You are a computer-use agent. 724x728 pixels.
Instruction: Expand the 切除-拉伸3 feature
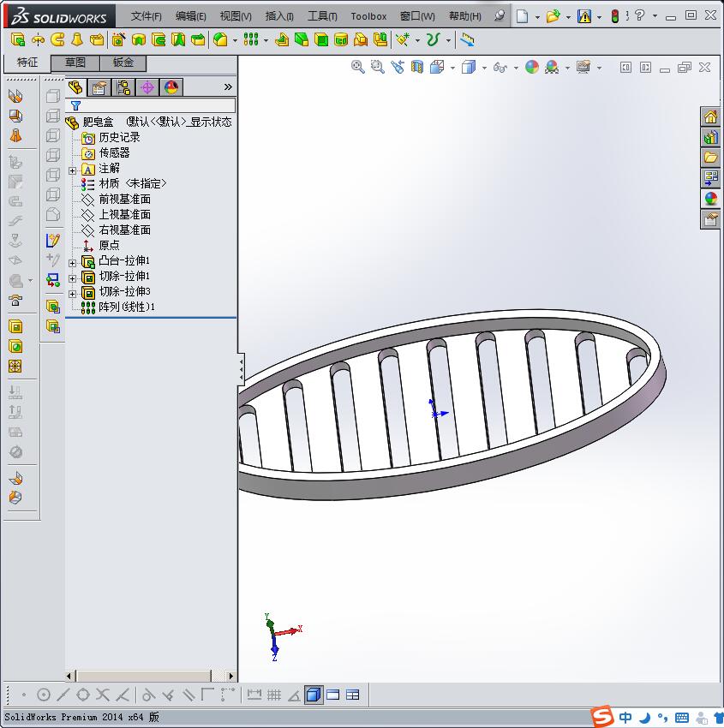click(73, 294)
